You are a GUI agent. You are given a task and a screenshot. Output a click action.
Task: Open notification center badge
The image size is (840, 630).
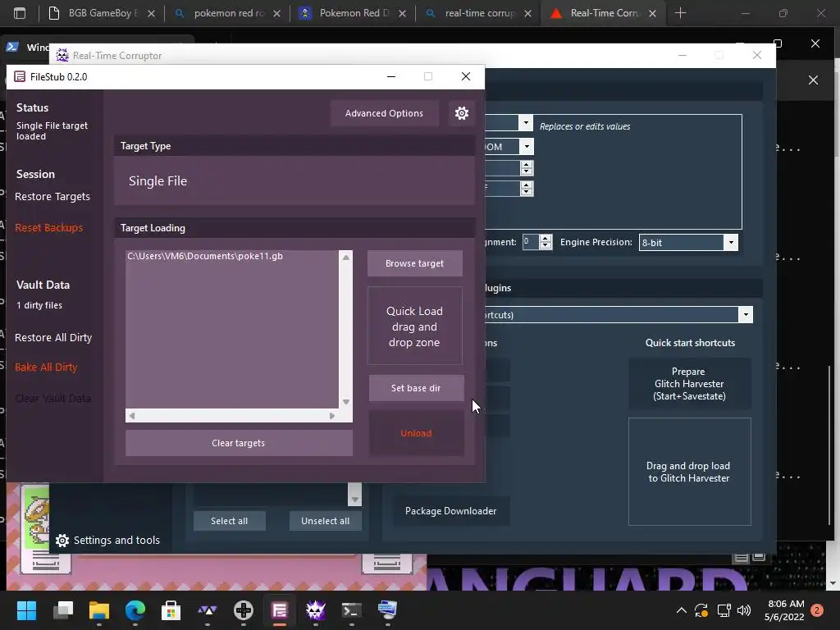817,610
